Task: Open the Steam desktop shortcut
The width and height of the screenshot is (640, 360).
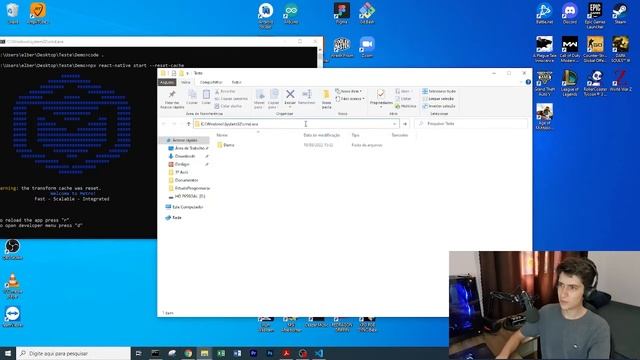Action: [x=620, y=13]
